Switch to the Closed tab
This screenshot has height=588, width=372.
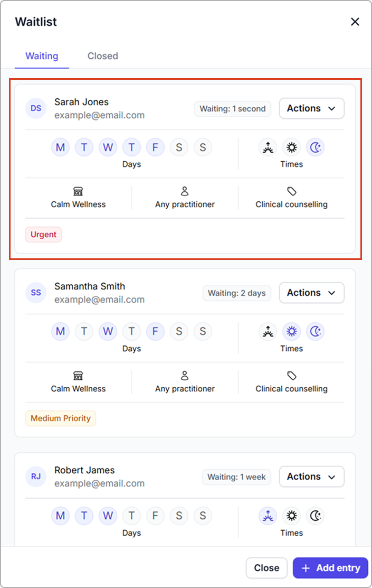coord(103,56)
